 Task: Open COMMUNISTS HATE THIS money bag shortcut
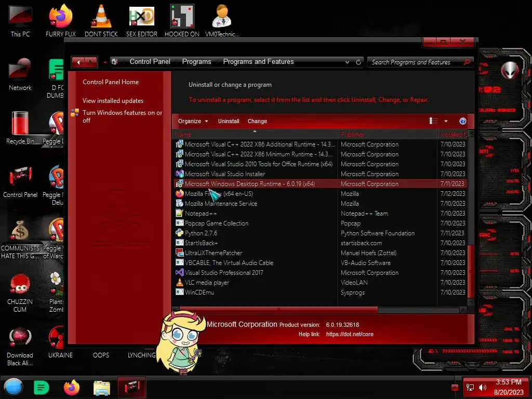pos(20,239)
